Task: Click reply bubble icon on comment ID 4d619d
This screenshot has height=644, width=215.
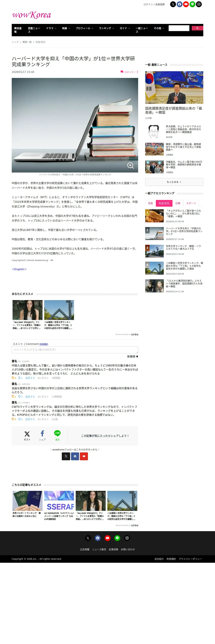Action: [x=19, y=397]
